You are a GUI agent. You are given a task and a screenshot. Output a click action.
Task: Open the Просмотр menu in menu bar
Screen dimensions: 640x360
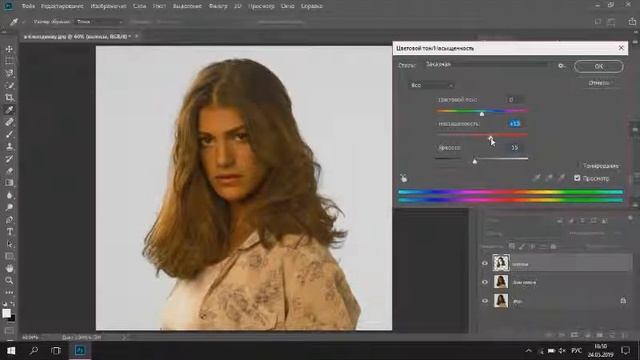coord(261,6)
